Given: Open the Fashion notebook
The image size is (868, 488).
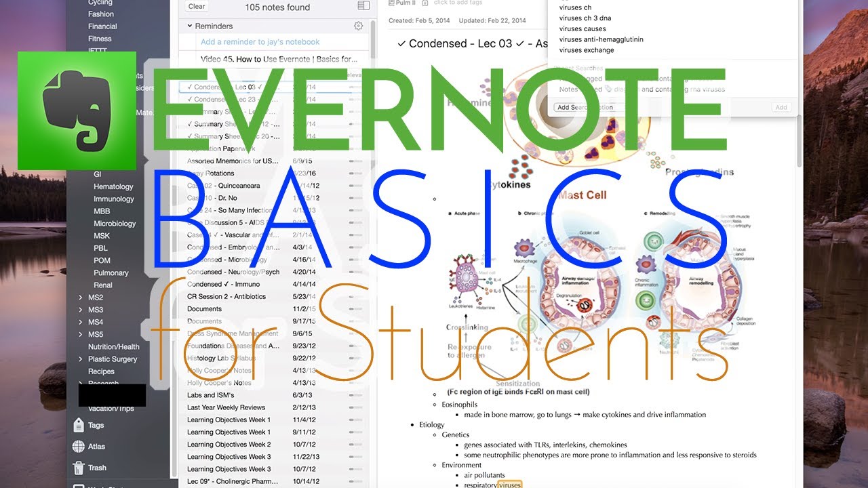Looking at the screenshot, I should pyautogui.click(x=101, y=14).
